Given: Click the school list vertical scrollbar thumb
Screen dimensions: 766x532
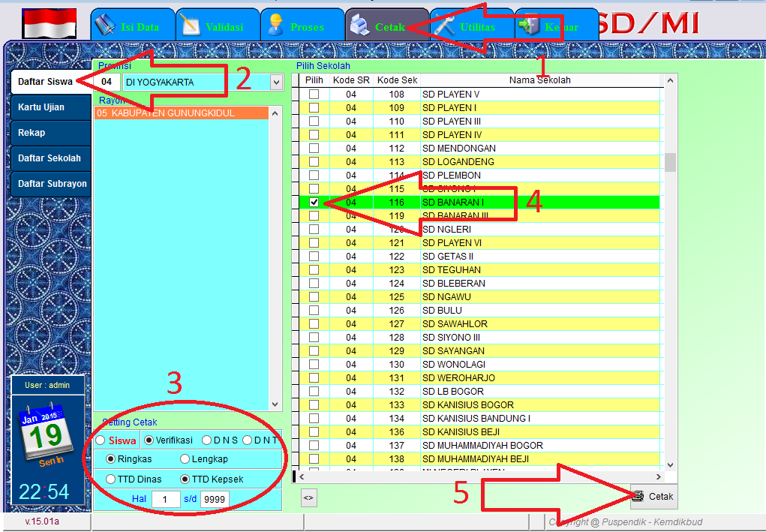Looking at the screenshot, I should click(670, 162).
